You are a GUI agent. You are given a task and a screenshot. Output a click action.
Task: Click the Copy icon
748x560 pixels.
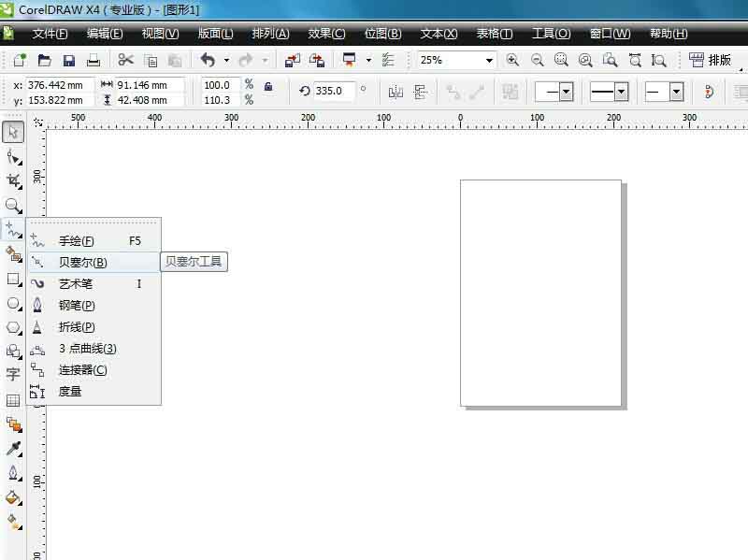point(151,61)
